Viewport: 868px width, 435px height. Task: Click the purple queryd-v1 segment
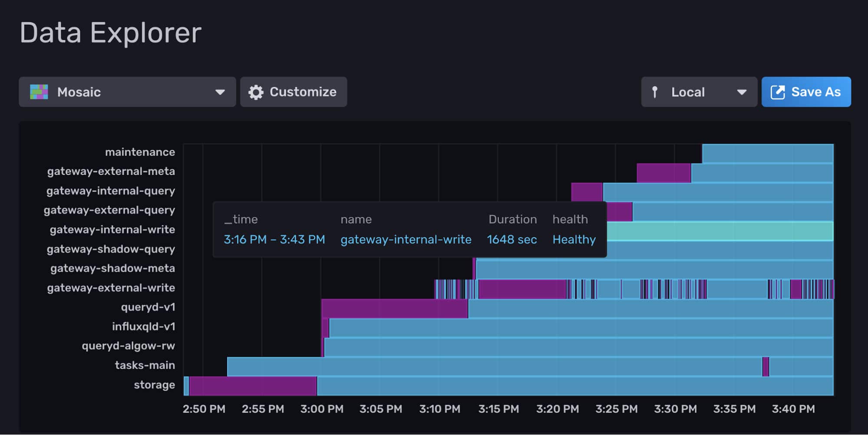tap(394, 309)
